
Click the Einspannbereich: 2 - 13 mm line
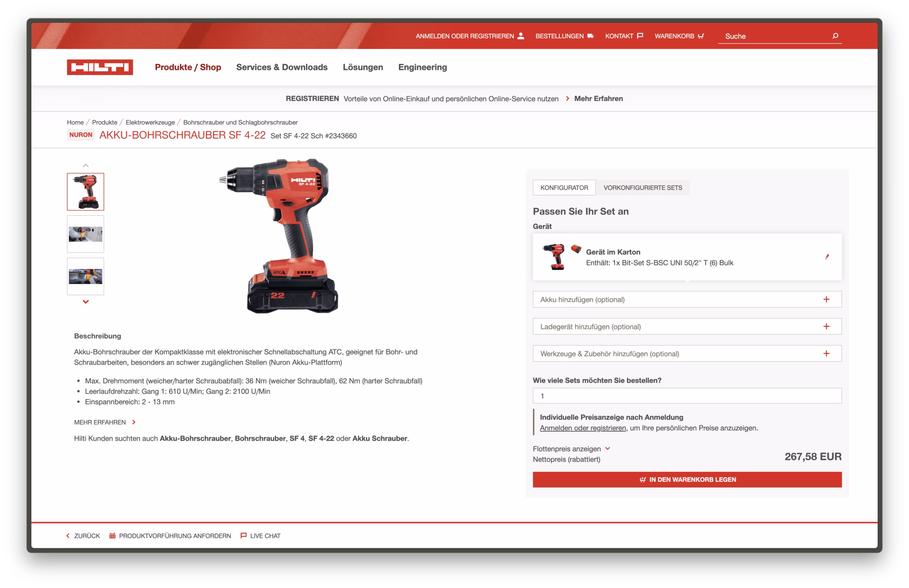(130, 402)
